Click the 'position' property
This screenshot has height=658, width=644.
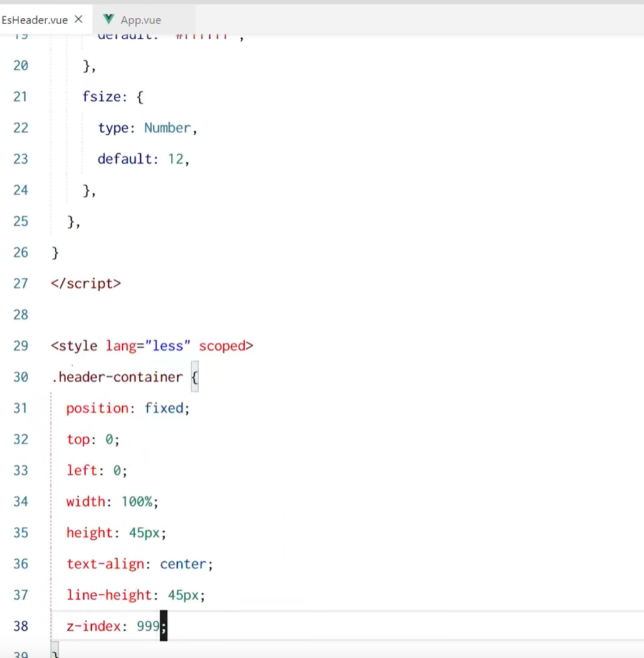[97, 409]
